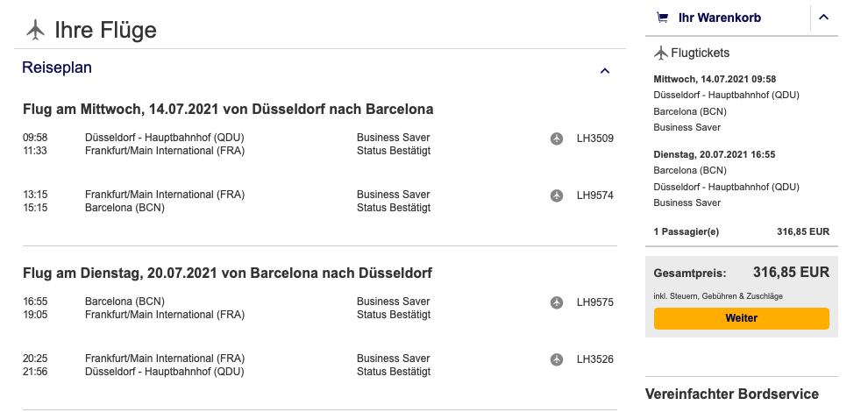Click the airplane icon next to Flugtickets

[x=661, y=53]
